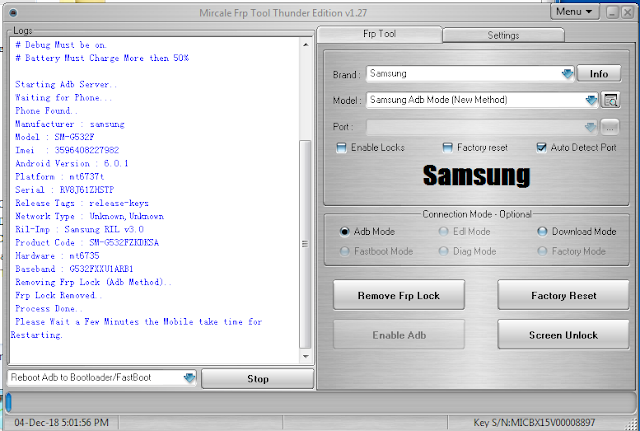The image size is (640, 431).
Task: Toggle the Factory reset checkbox
Action: click(x=448, y=148)
